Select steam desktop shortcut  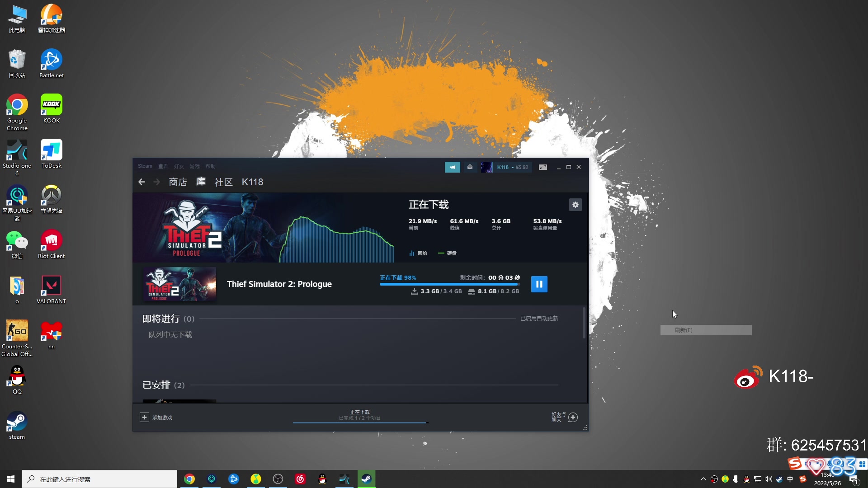pos(17,425)
